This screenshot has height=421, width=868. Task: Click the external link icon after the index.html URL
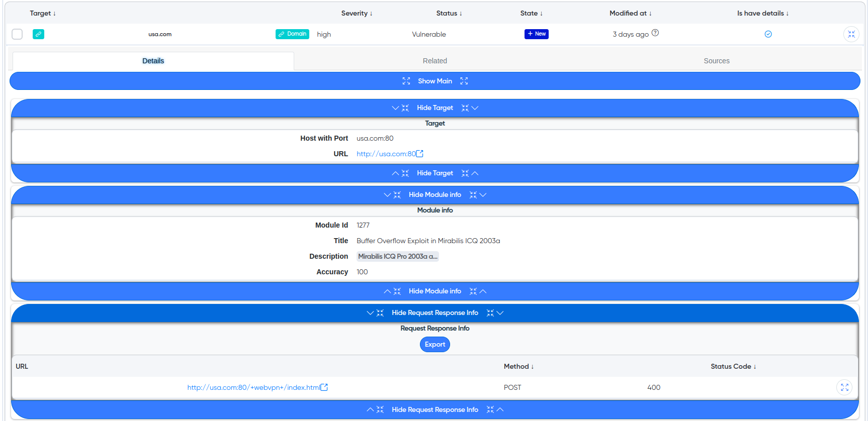click(x=324, y=387)
